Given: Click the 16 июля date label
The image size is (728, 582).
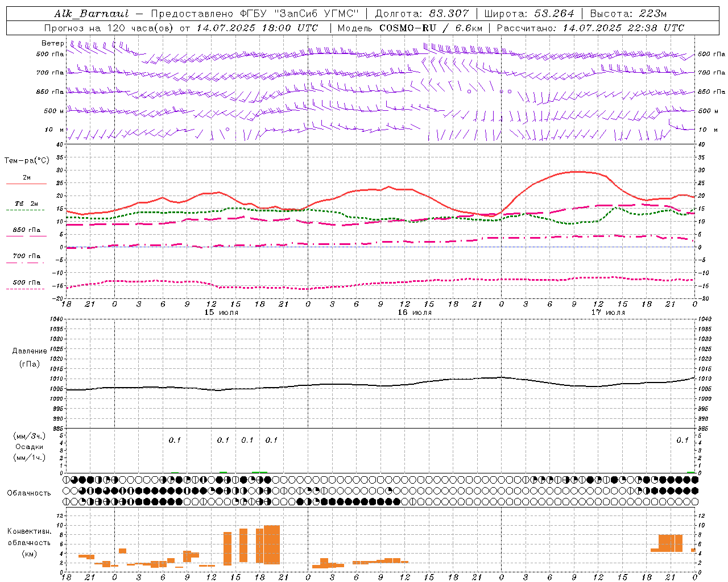Looking at the screenshot, I should coord(415,313).
